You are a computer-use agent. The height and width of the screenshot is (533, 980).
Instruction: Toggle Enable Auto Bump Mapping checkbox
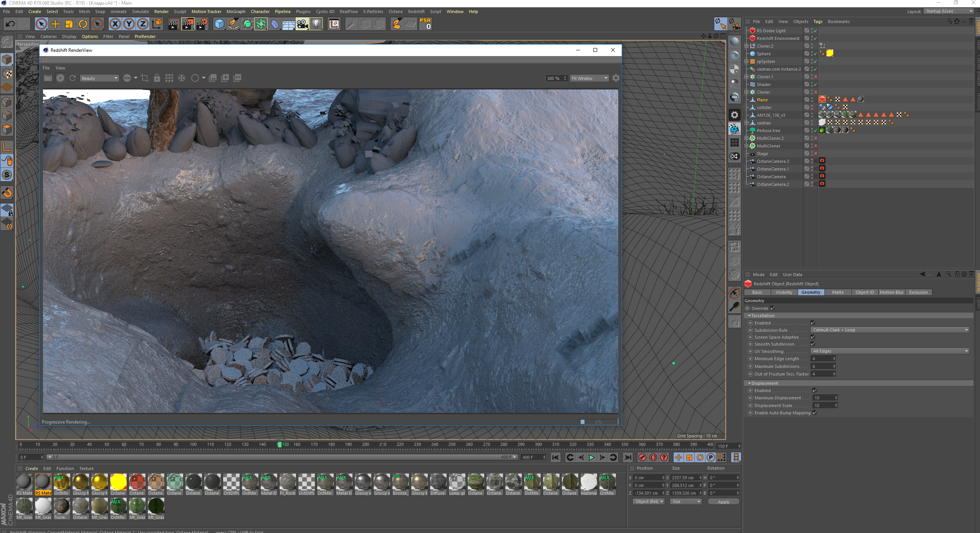[x=814, y=412]
